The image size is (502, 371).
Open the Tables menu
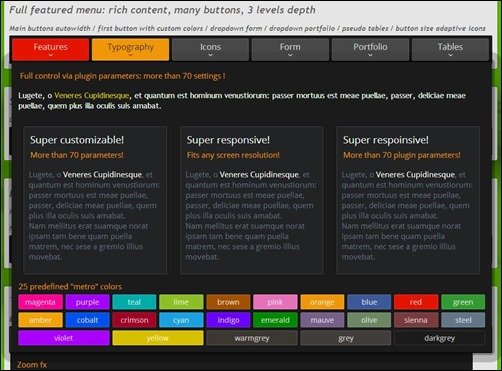click(x=450, y=49)
